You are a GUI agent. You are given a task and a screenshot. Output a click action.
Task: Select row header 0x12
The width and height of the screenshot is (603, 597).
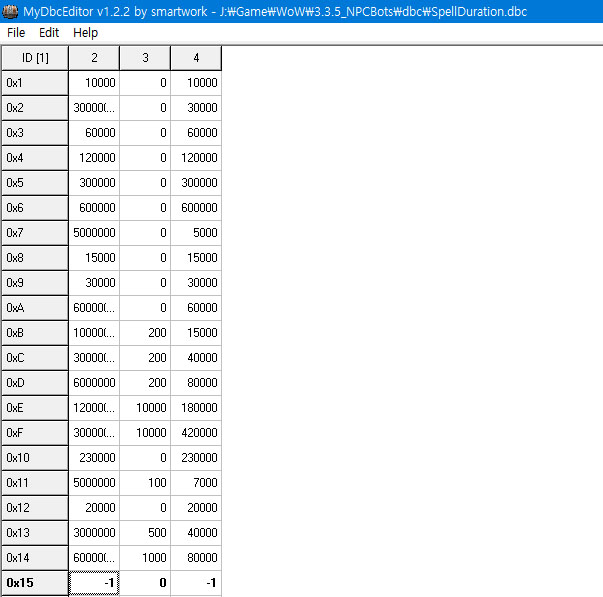[35, 508]
